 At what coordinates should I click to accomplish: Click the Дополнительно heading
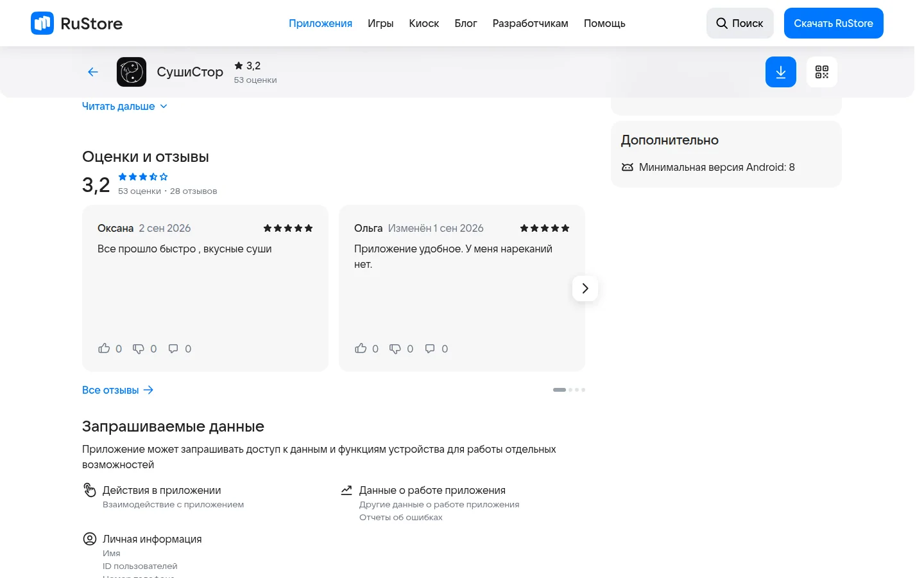click(670, 140)
